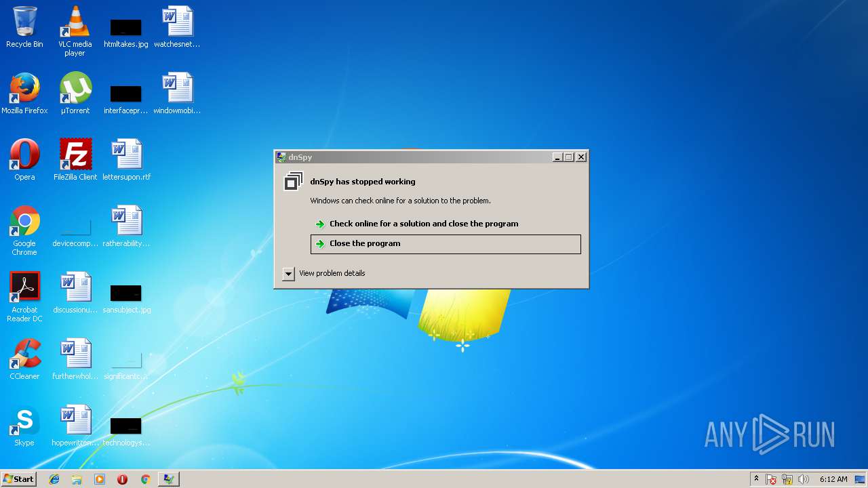The image size is (868, 488).
Task: Click Close the program option
Action: pyautogui.click(x=446, y=244)
